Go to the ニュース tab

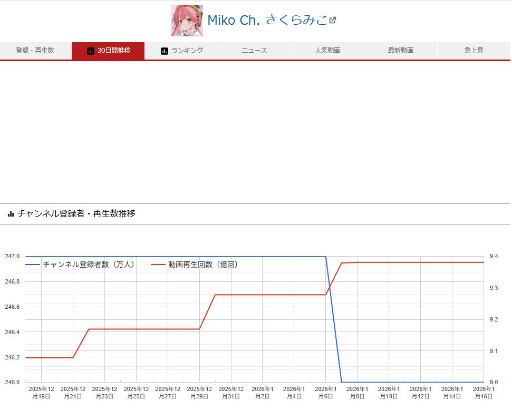[254, 51]
